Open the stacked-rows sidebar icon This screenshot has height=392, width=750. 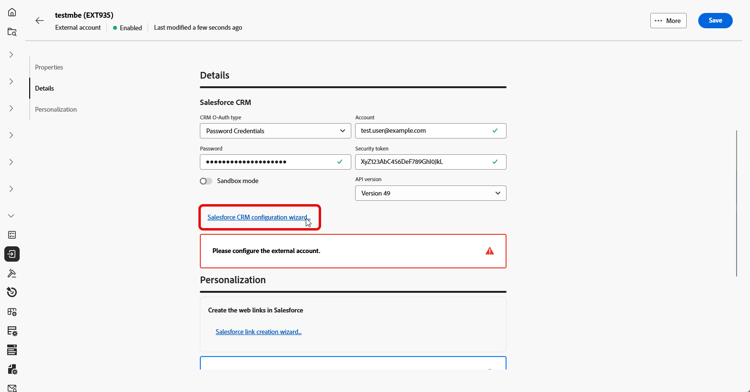[12, 350]
